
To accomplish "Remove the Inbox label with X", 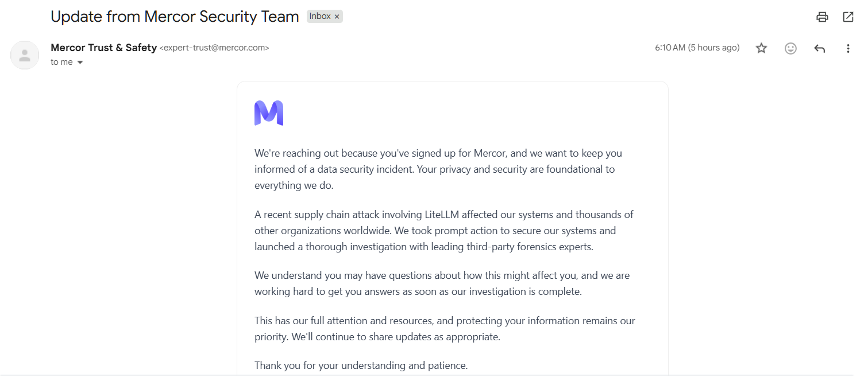I will [337, 17].
